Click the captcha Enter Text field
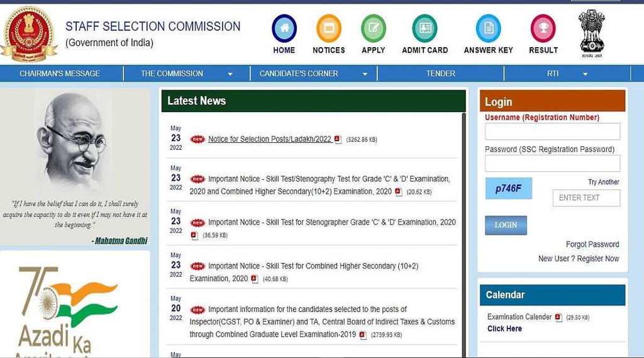The width and height of the screenshot is (644, 358). click(586, 198)
